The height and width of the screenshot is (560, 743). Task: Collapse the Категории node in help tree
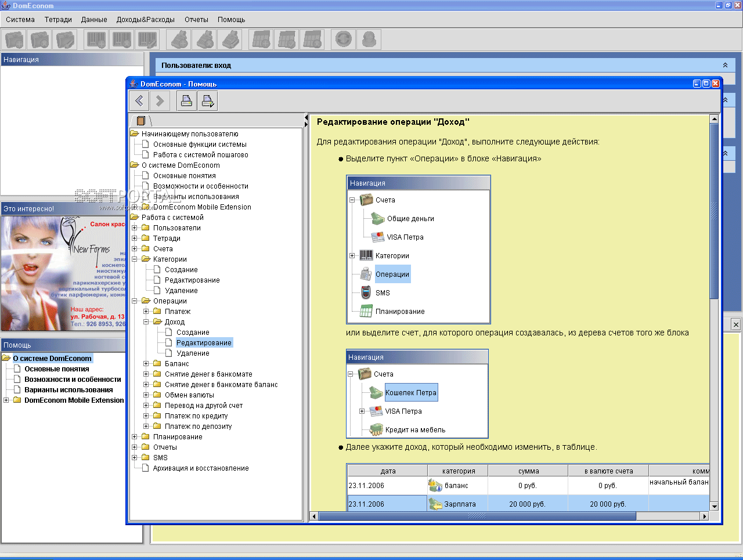[135, 259]
